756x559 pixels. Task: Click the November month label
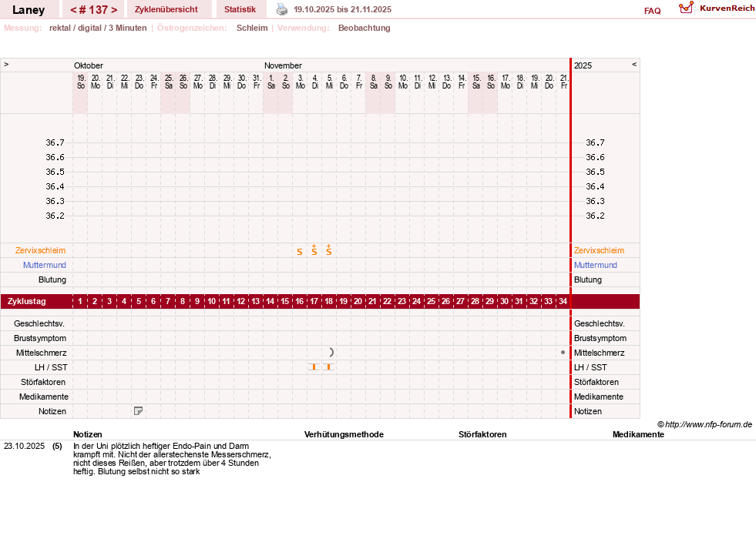(283, 65)
